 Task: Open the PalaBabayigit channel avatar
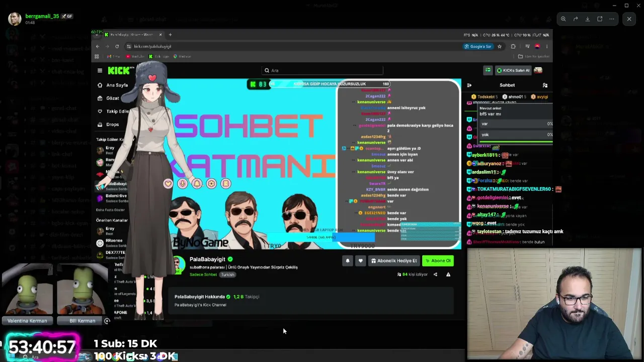click(x=178, y=264)
